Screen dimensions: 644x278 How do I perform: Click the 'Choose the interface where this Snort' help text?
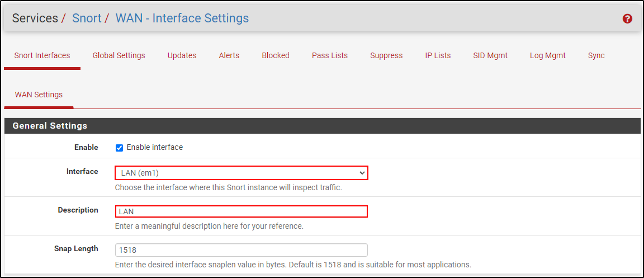(x=228, y=187)
